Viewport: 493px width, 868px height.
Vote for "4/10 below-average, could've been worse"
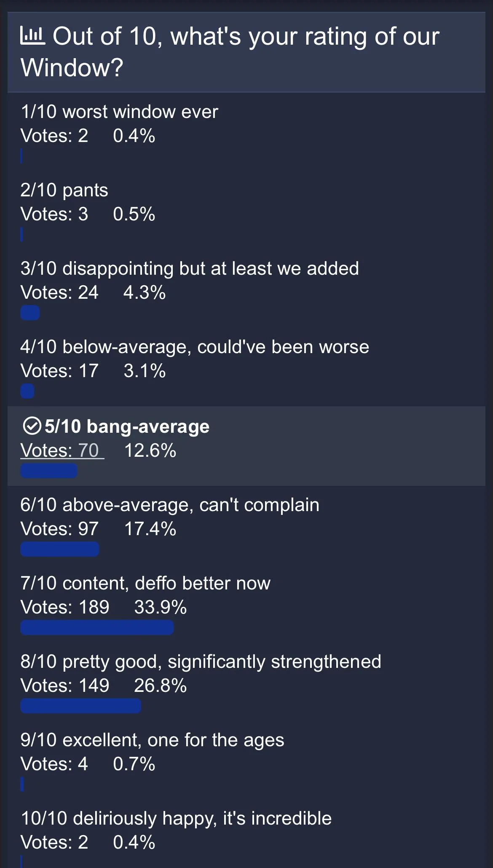pos(195,346)
